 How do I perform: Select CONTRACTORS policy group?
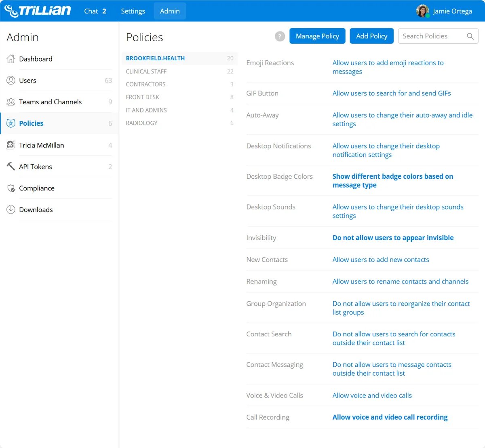(179, 84)
